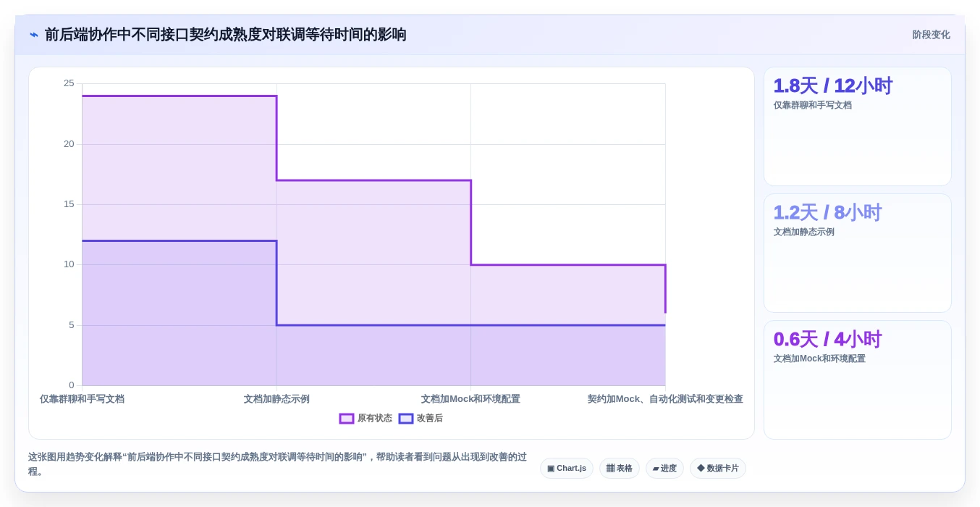Toggle the 原有状态 legend item
The image size is (980, 507).
pyautogui.click(x=366, y=418)
